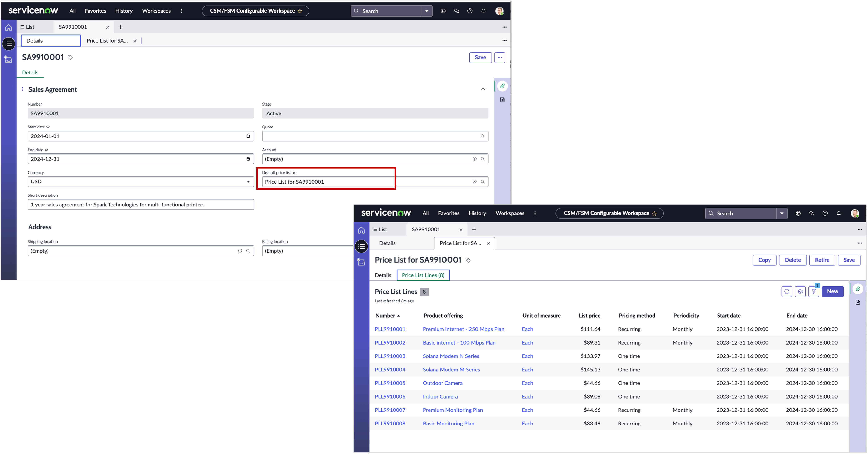Sort by the Number column header

(388, 316)
